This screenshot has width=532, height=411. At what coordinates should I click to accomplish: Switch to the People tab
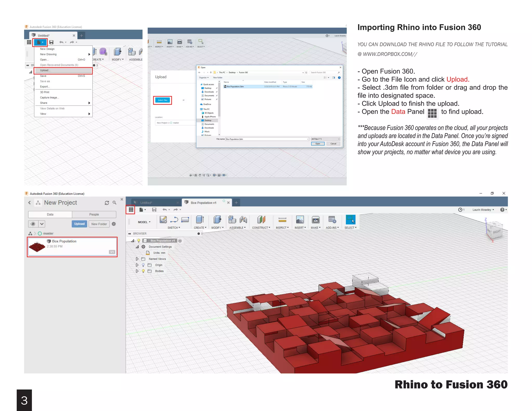94,214
